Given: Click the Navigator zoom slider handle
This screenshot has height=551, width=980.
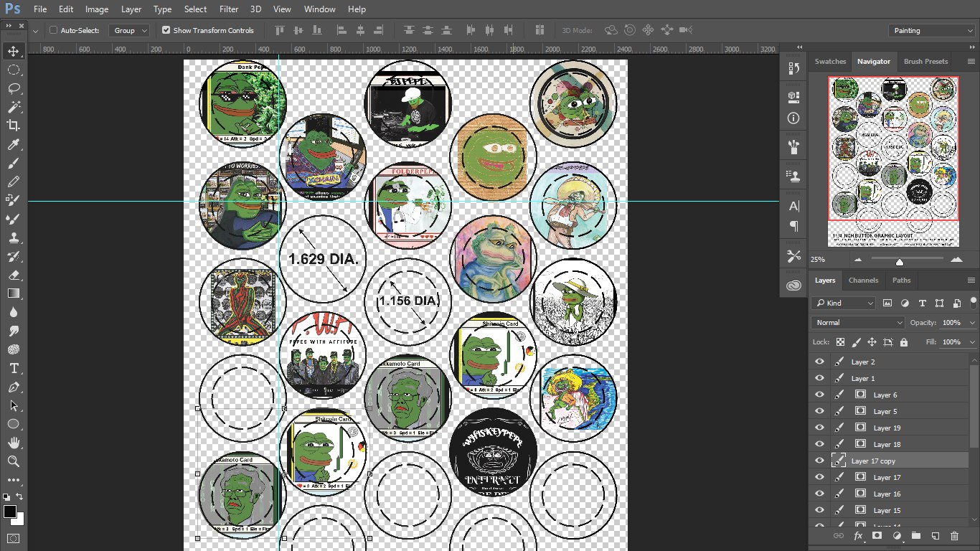Looking at the screenshot, I should [x=900, y=261].
